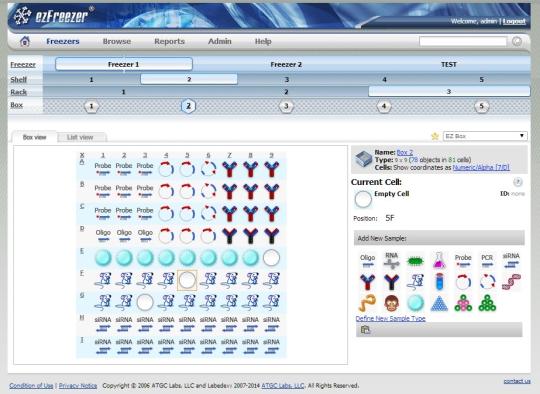Click Numeric/Alpha (7/D) coordinates link
The width and height of the screenshot is (540, 394).
point(481,168)
